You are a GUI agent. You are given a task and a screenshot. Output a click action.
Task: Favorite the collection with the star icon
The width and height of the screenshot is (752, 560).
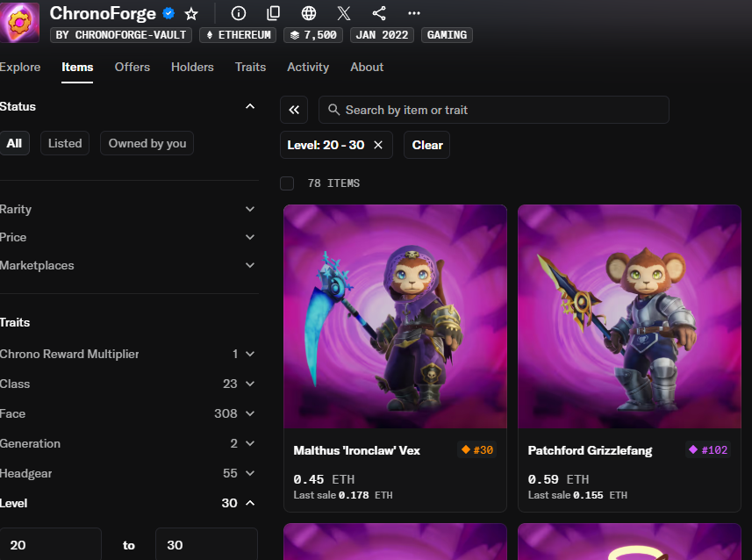pos(191,13)
